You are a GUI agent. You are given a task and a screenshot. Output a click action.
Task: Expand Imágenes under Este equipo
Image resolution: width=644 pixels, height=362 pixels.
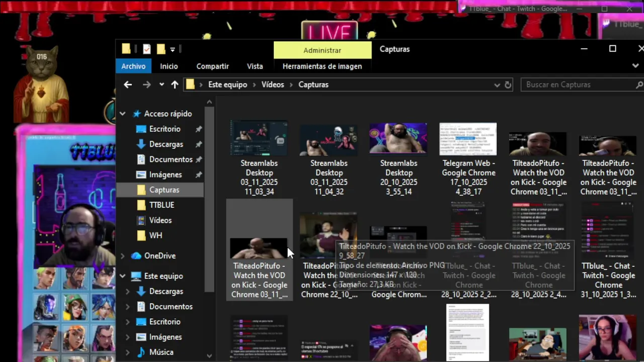[127, 337]
